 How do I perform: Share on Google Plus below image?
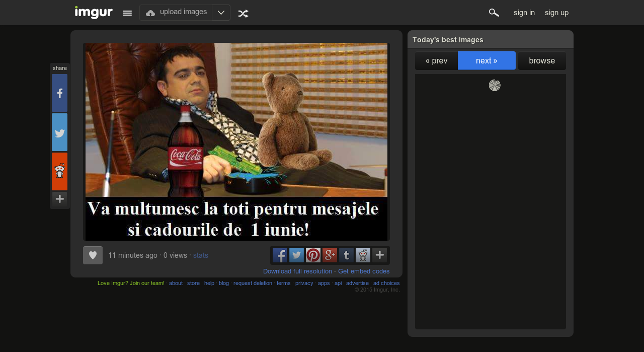point(330,255)
